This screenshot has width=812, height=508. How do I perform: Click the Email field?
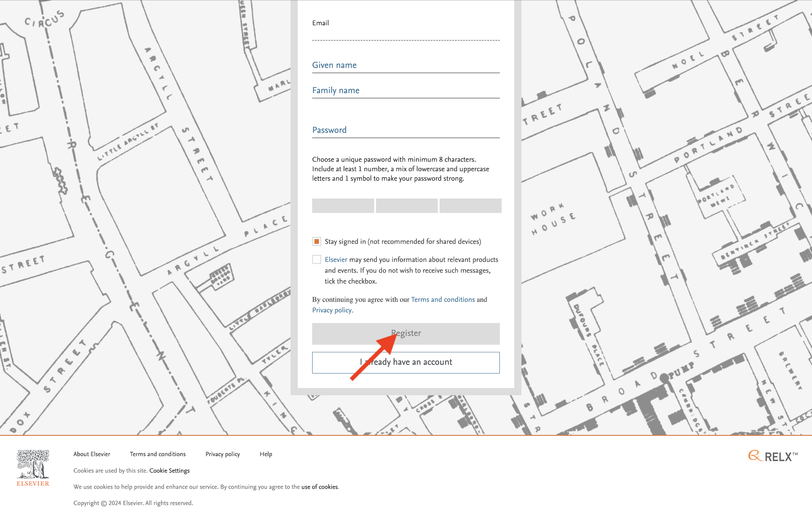[x=406, y=33]
